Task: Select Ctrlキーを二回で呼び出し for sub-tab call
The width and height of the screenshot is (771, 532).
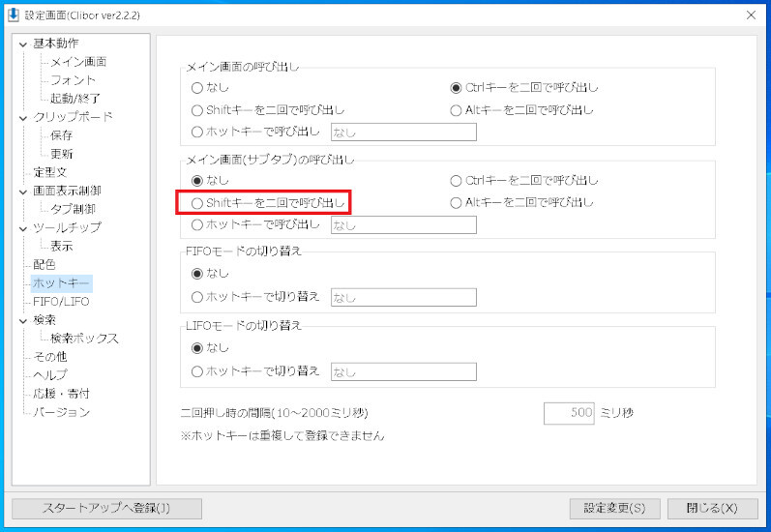Action: [457, 181]
